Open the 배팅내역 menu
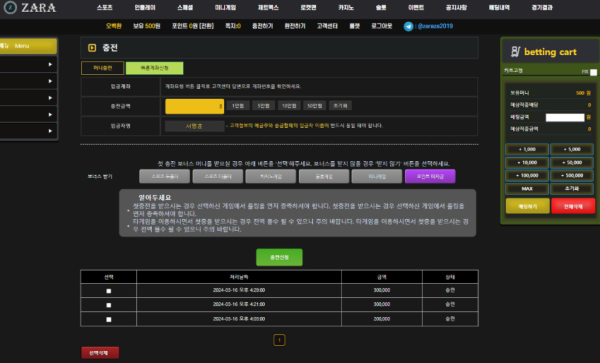 499,8
